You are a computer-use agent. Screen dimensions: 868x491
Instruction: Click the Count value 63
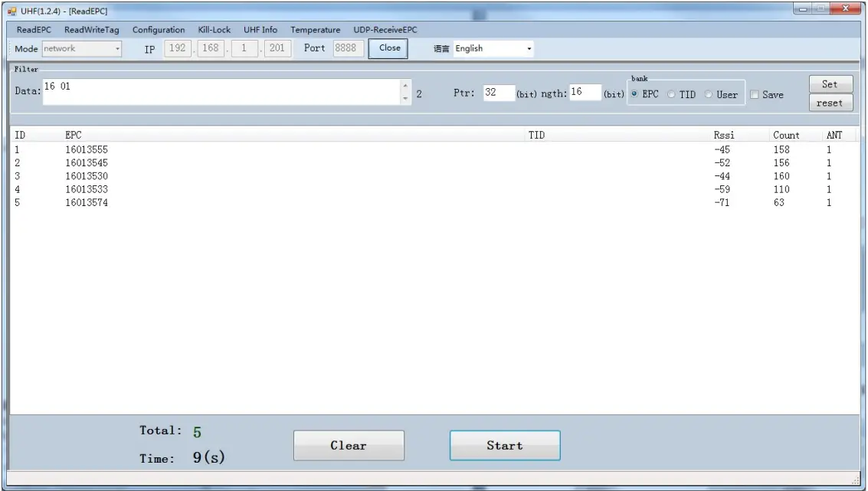(779, 203)
